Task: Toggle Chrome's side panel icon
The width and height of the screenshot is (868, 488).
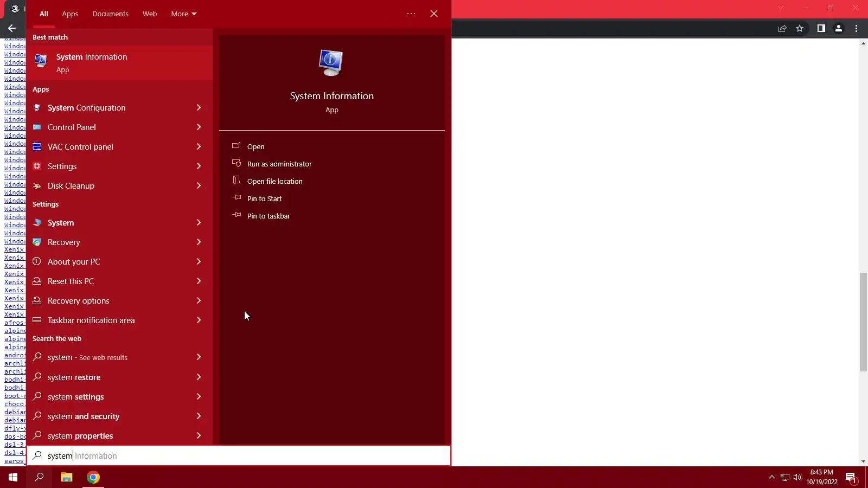Action: click(821, 28)
